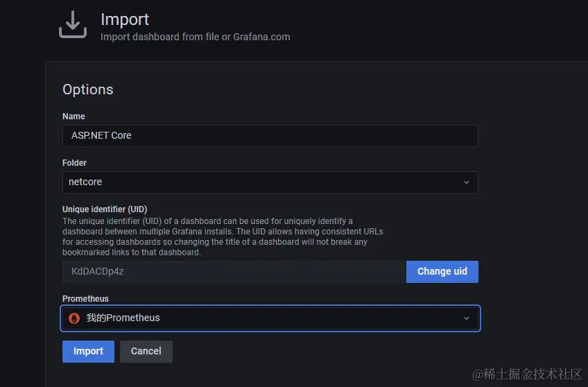Click the UID field showing KdDACDp4z
Screen dimensions: 588x387
[x=234, y=271]
